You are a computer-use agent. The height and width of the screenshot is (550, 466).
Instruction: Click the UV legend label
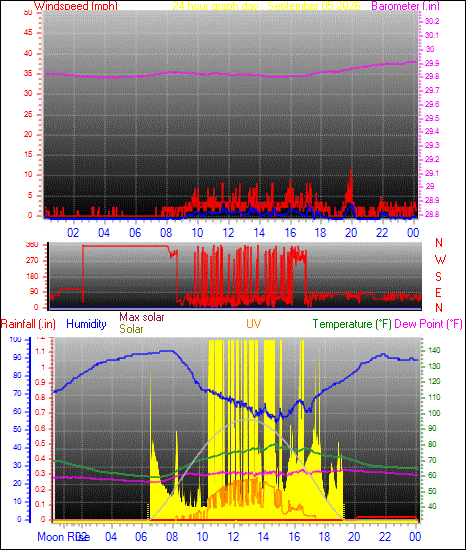click(254, 323)
